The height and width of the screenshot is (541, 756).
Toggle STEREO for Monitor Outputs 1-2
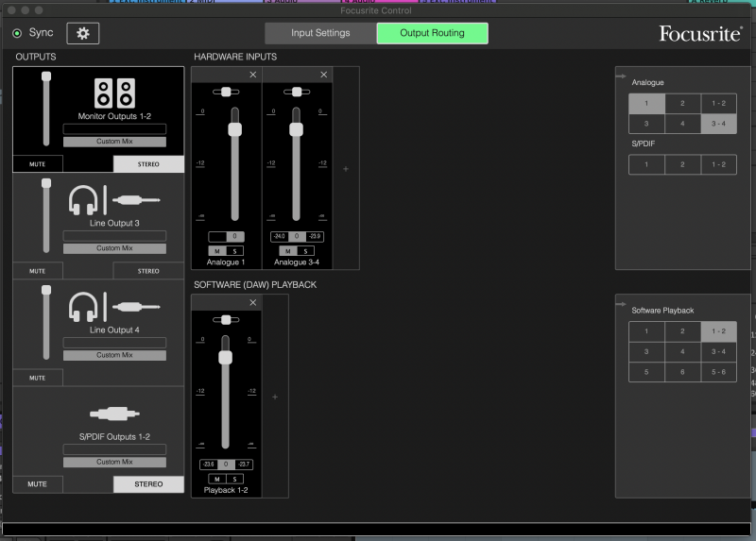(x=148, y=164)
